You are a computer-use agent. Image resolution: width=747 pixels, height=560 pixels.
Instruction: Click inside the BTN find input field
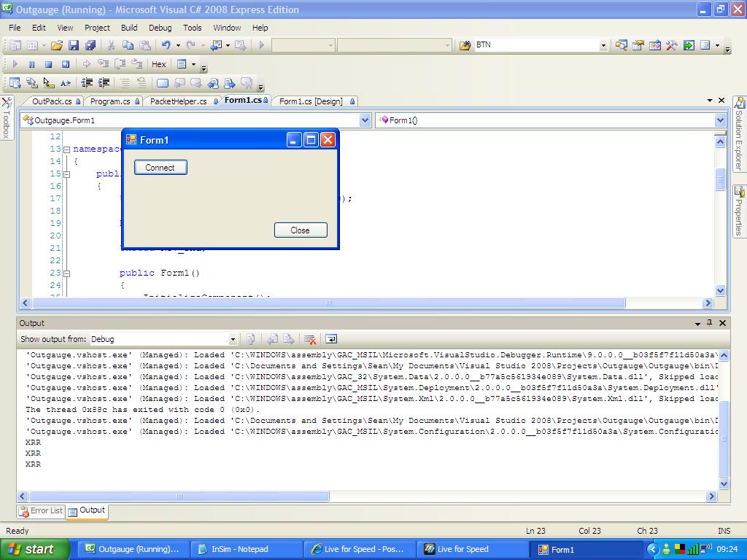536,44
